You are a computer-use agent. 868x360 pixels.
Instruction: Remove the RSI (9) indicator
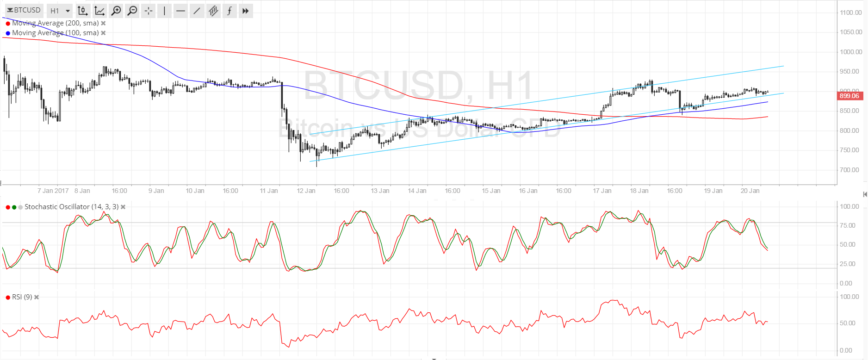[x=37, y=297]
